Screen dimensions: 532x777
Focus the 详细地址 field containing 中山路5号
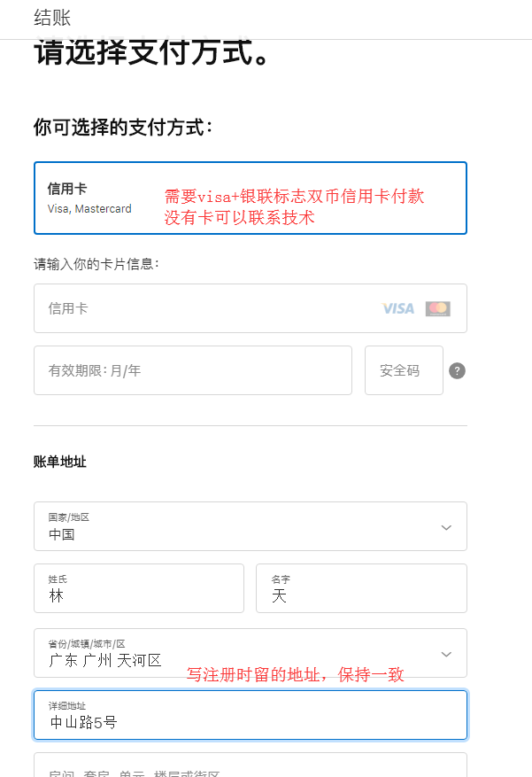click(x=250, y=715)
